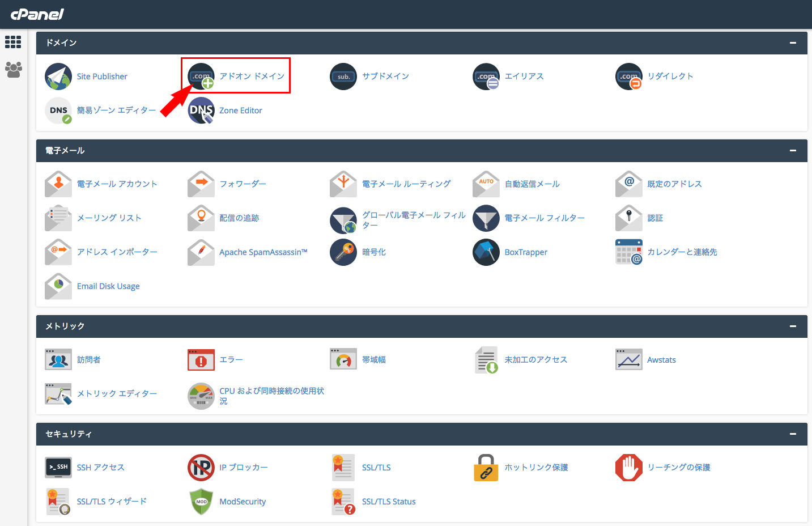Click the 電子メール アカウント envelope icon

pos(58,184)
